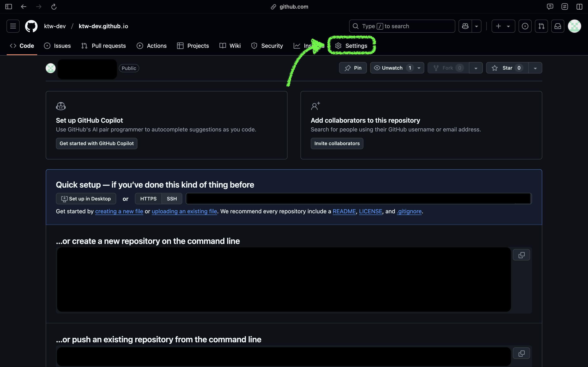The image size is (588, 367).
Task: Go back with the browser back arrow
Action: point(23,7)
